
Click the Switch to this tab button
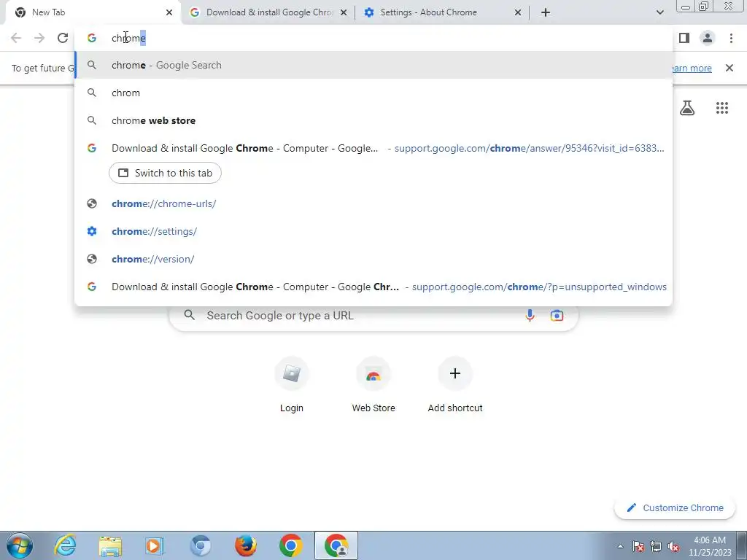[x=165, y=173]
